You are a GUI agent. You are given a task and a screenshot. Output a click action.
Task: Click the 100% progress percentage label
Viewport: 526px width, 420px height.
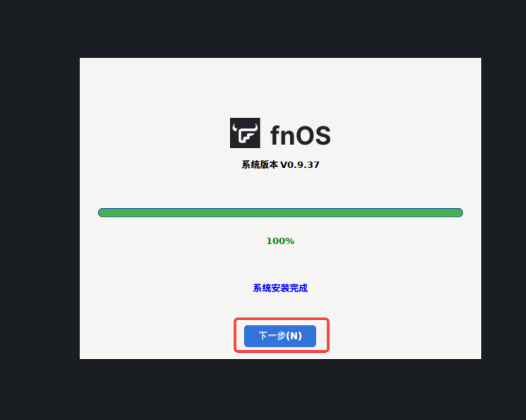280,241
